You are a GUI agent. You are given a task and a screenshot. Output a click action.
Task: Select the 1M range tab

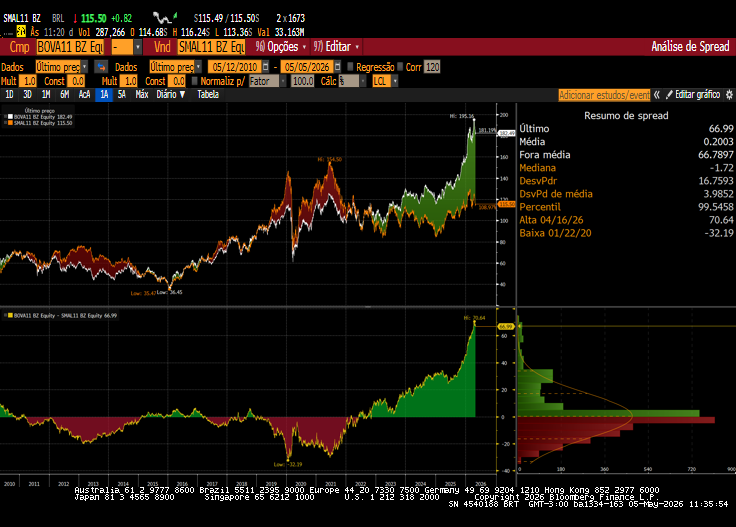pyautogui.click(x=46, y=94)
